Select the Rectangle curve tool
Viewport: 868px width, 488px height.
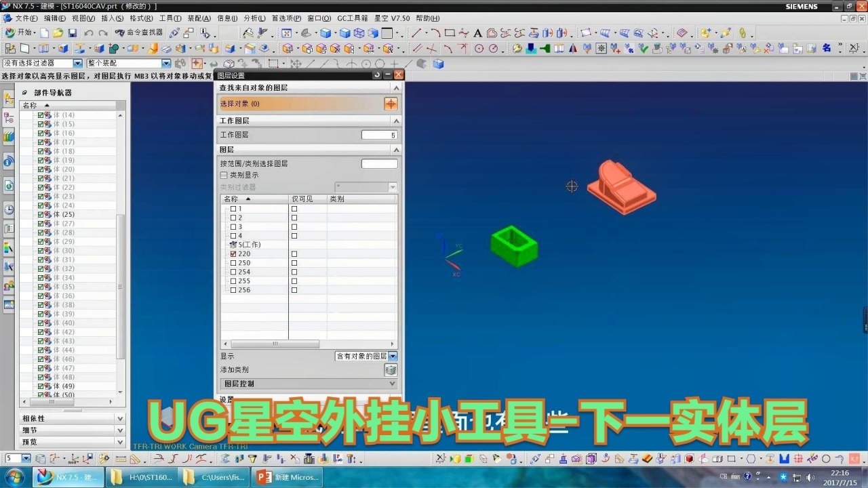coord(450,33)
